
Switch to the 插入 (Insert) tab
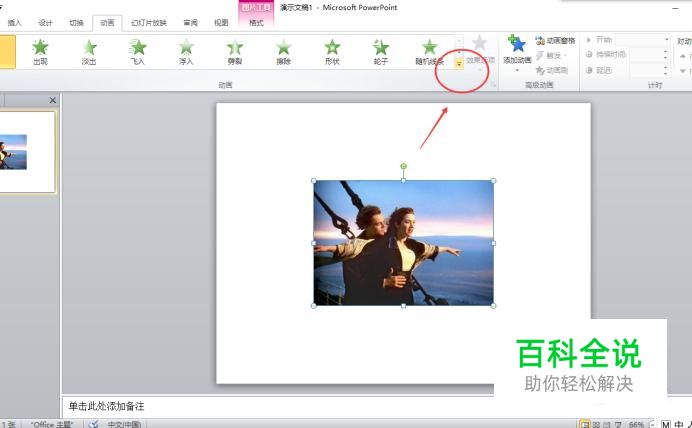pyautogui.click(x=15, y=23)
